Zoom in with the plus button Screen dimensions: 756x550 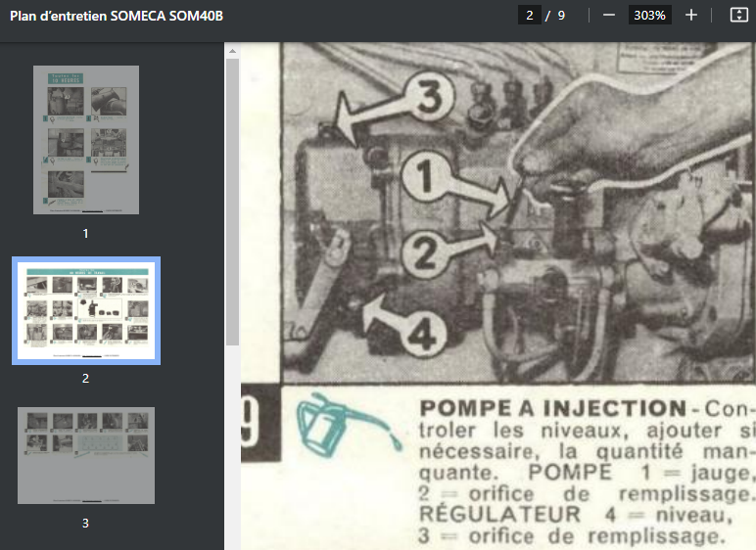[691, 16]
